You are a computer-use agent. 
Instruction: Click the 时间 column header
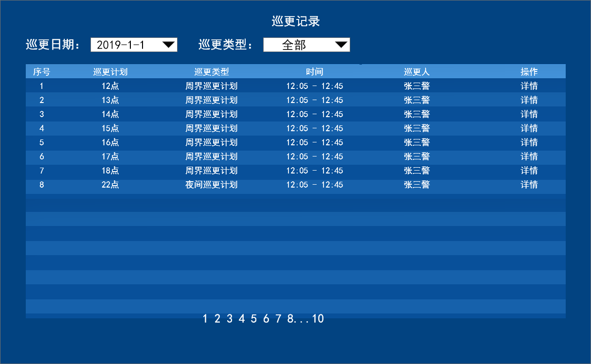(x=314, y=72)
